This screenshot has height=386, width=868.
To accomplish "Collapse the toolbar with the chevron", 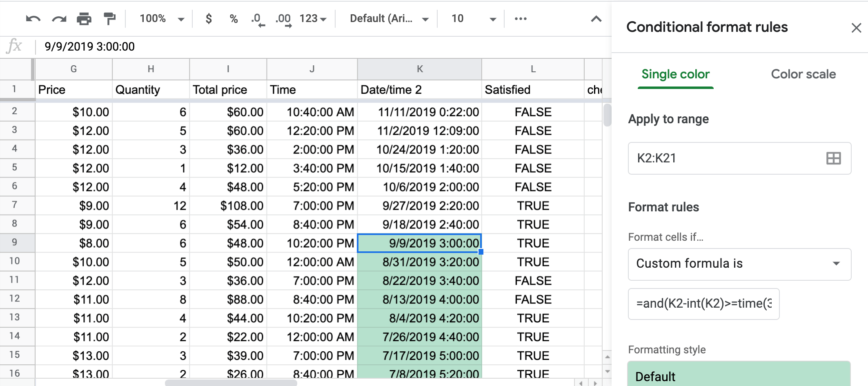I will [x=595, y=18].
